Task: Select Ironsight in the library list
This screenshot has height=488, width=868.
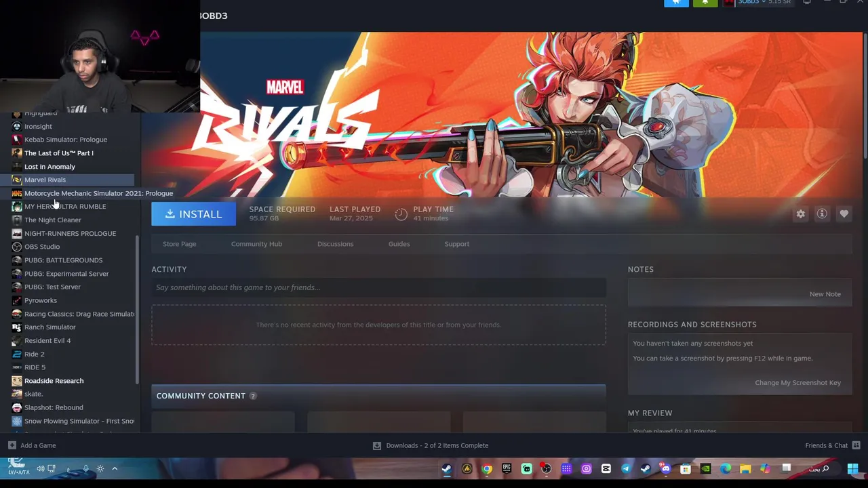Action: [38, 126]
